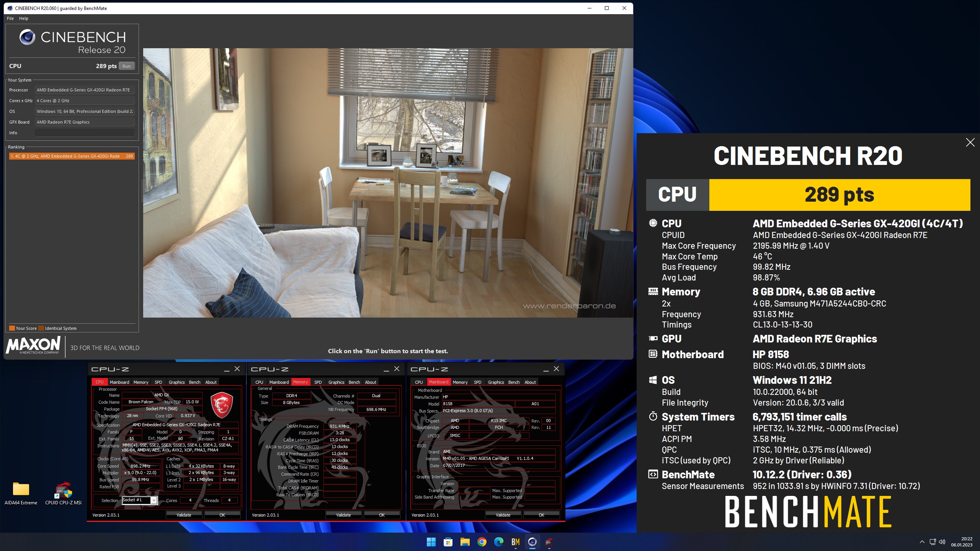Open the volume control tray icon
Screen dimensions: 980x551
tap(942, 542)
